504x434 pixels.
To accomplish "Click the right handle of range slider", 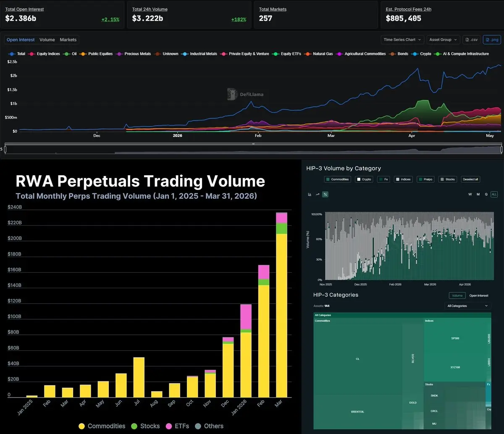I will (x=501, y=149).
